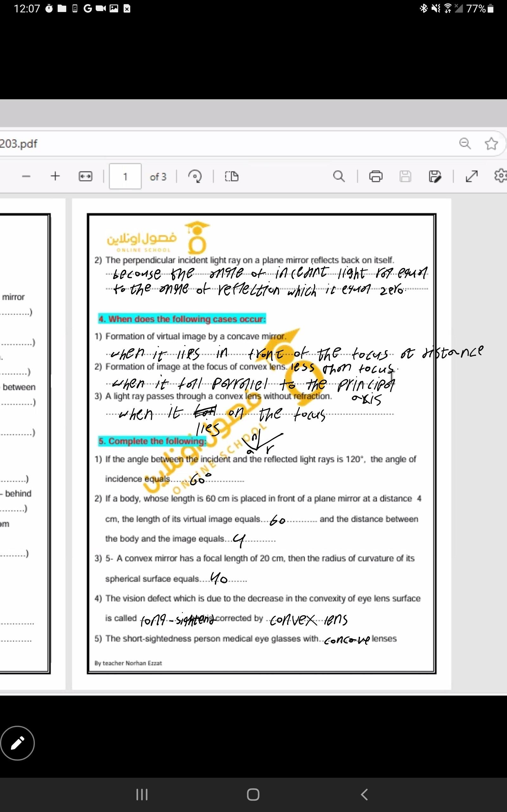Print the PDF document
Screen dimensions: 507x812
pos(375,176)
